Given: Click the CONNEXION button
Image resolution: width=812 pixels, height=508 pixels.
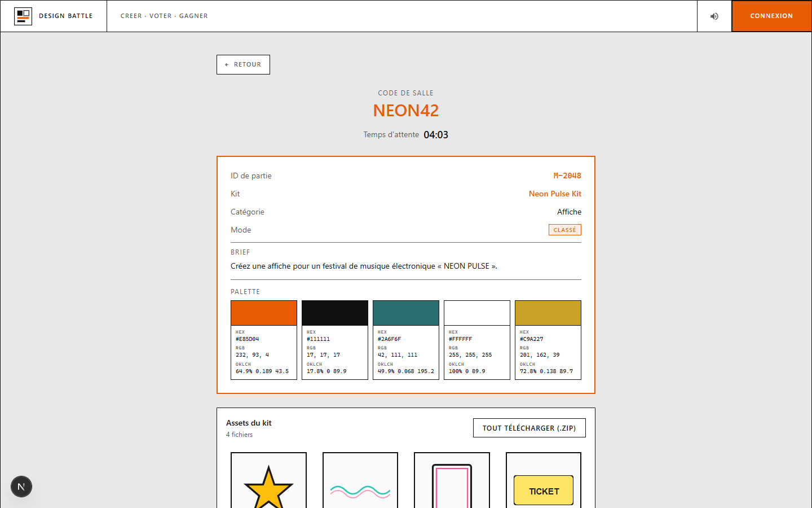Looking at the screenshot, I should tap(771, 16).
